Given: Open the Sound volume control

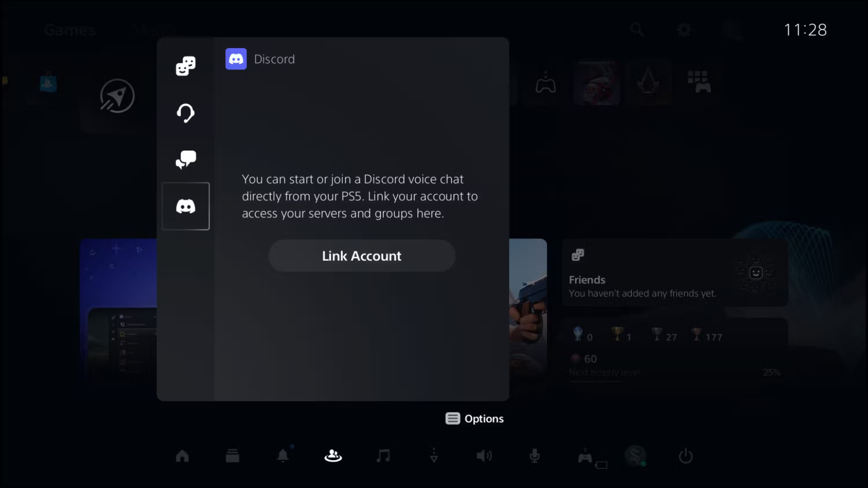Looking at the screenshot, I should (x=484, y=456).
